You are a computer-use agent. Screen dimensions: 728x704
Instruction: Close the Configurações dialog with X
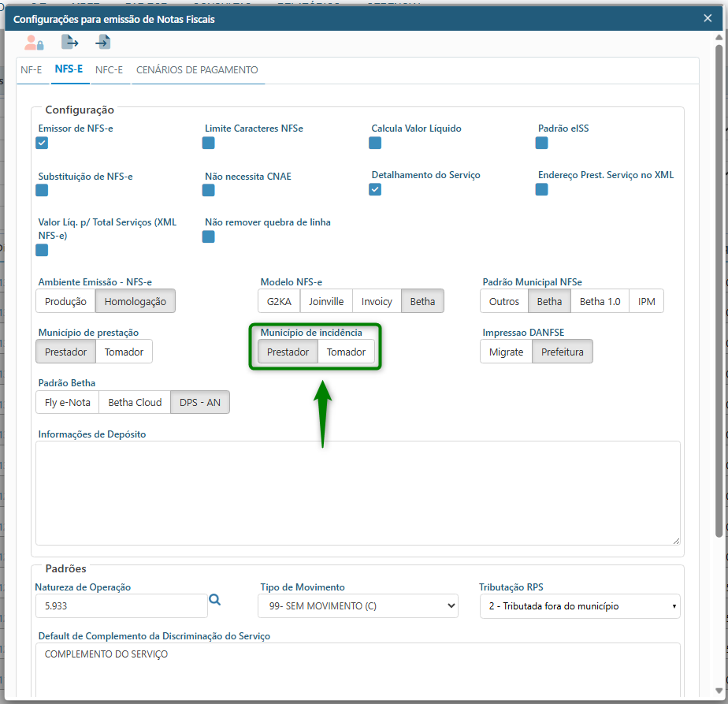(708, 19)
